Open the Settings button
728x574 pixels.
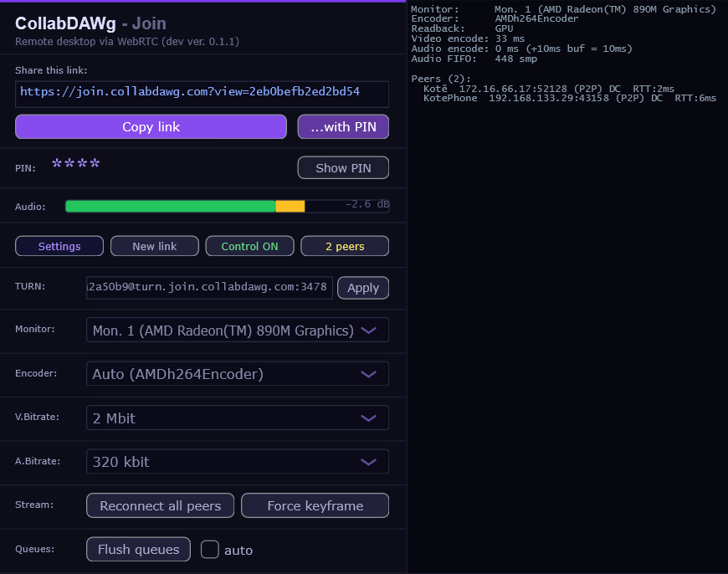(x=59, y=246)
